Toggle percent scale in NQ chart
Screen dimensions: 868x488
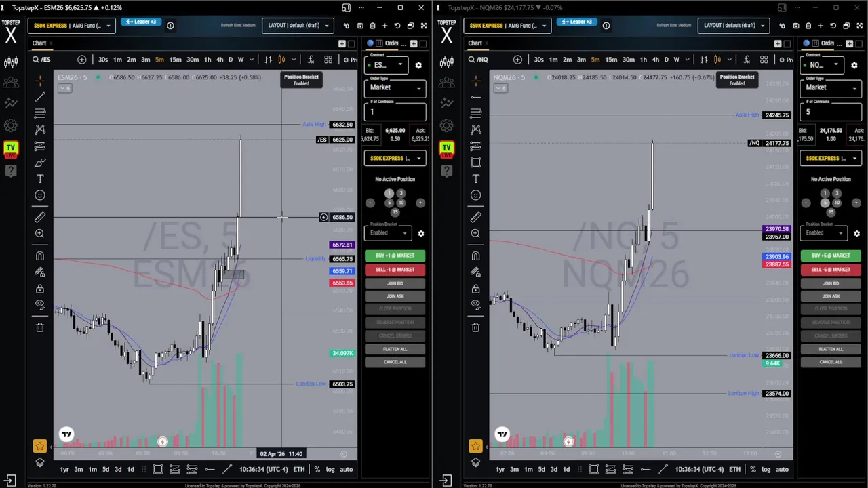click(753, 469)
